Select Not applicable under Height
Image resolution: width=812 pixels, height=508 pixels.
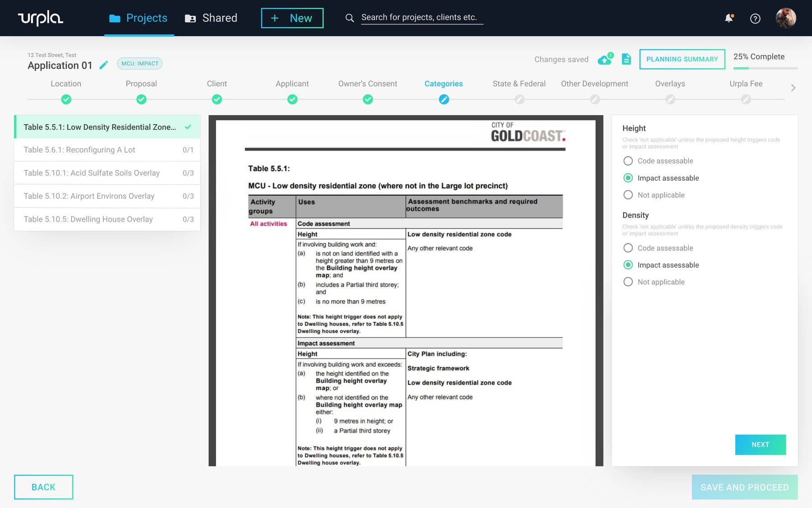point(628,195)
